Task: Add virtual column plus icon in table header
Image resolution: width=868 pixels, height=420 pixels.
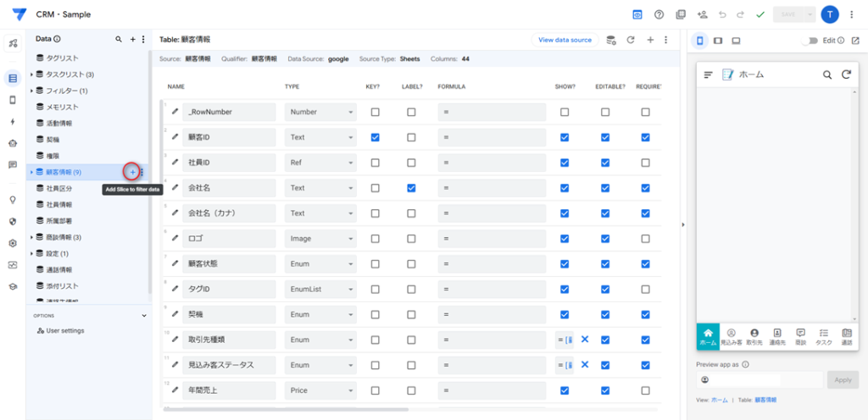Action: coord(650,40)
